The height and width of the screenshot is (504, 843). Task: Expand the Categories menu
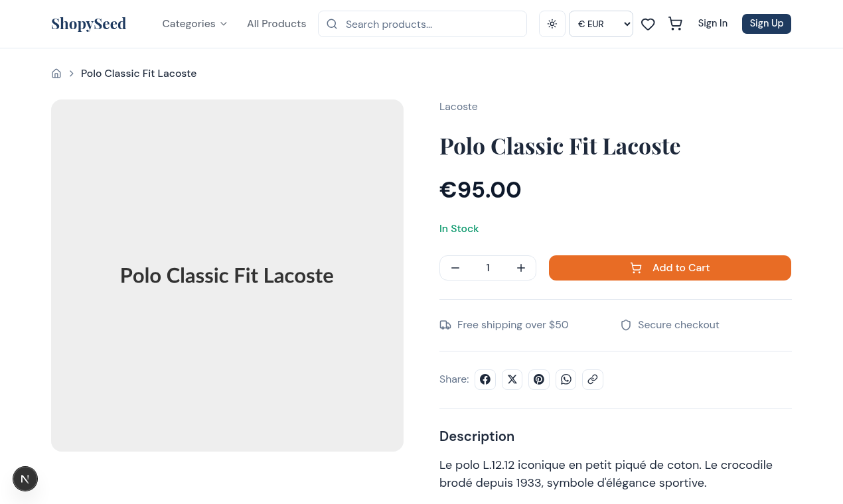pyautogui.click(x=194, y=24)
